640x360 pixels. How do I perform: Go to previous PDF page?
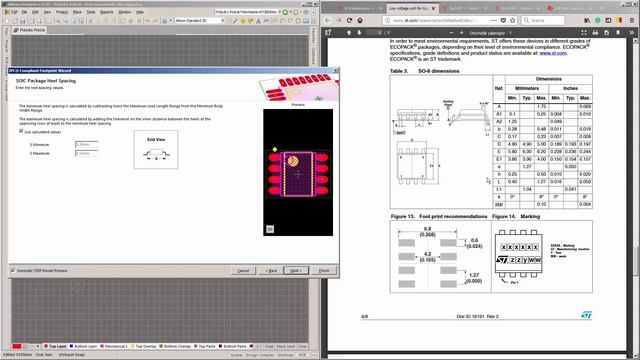[x=349, y=32]
